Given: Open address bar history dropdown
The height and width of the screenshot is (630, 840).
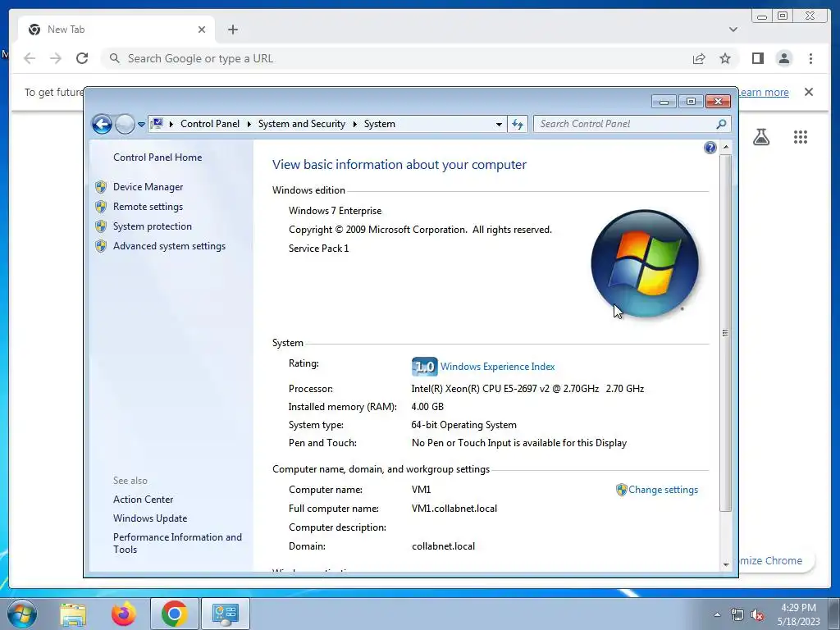Looking at the screenshot, I should pyautogui.click(x=499, y=125).
